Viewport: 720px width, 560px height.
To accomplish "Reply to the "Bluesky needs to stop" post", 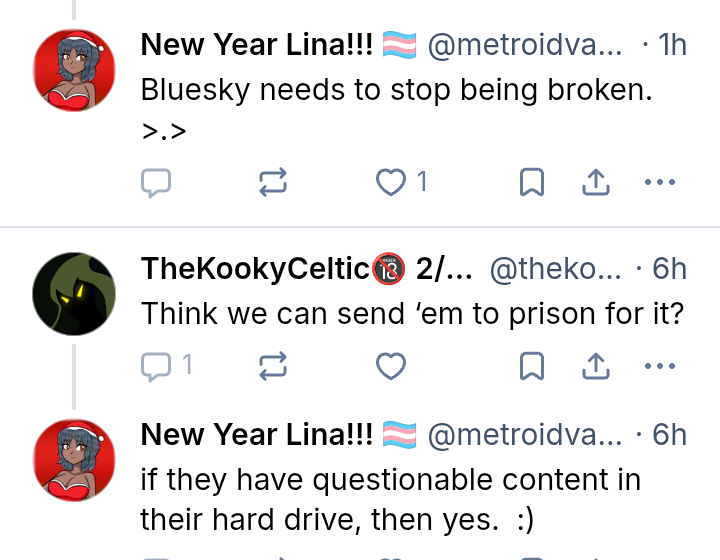I will (155, 182).
